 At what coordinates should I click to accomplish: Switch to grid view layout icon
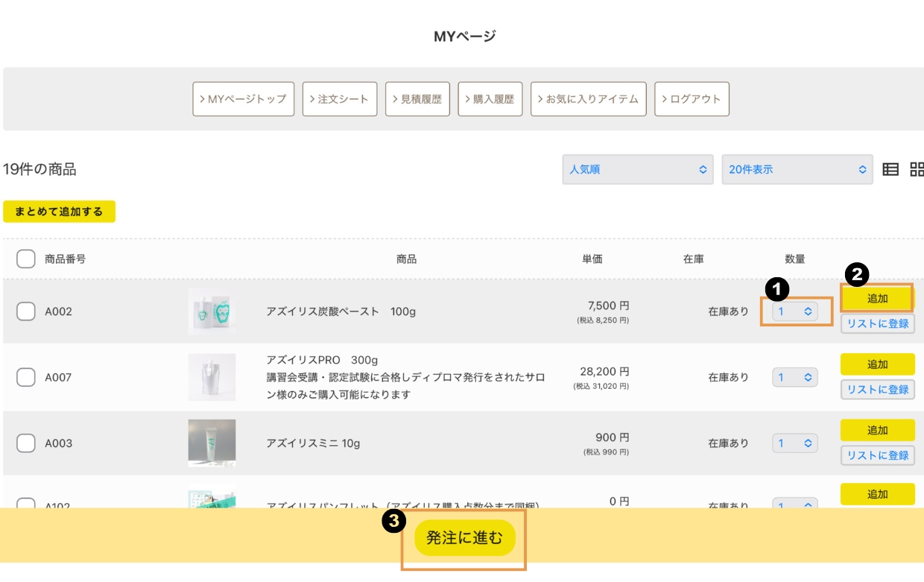(917, 169)
